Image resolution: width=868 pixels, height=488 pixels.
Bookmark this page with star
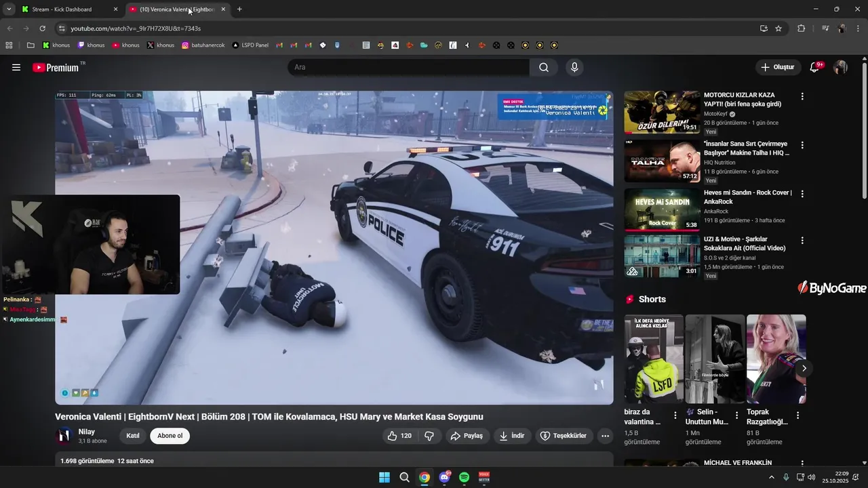pos(778,28)
